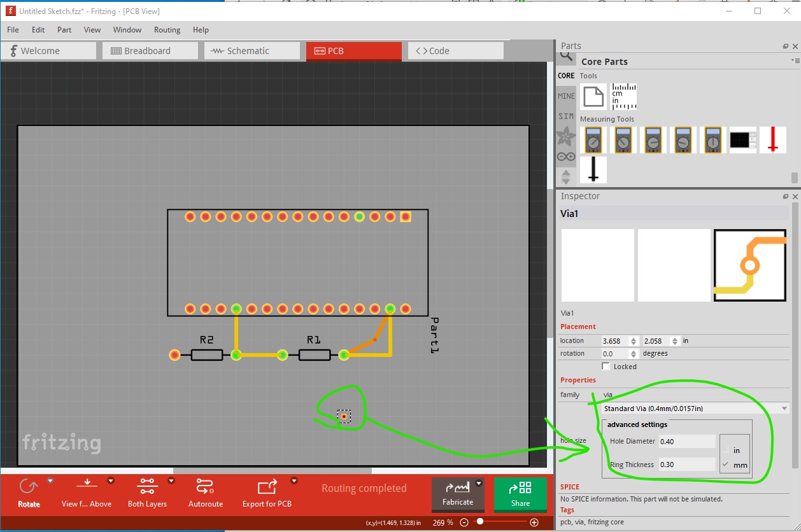Open the Standard Via size dropdown

coord(695,409)
